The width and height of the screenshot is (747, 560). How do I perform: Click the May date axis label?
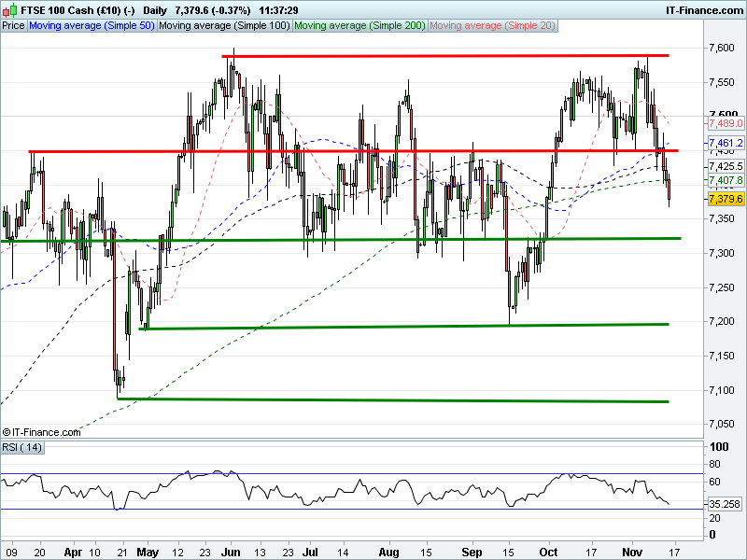(x=148, y=553)
